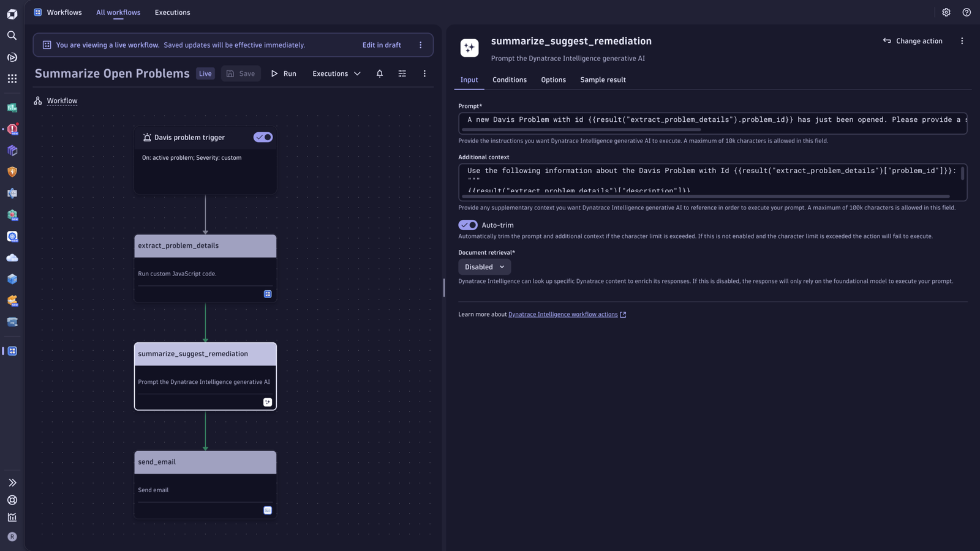
Task: Toggle the Davis problem trigger switch
Action: (x=263, y=137)
